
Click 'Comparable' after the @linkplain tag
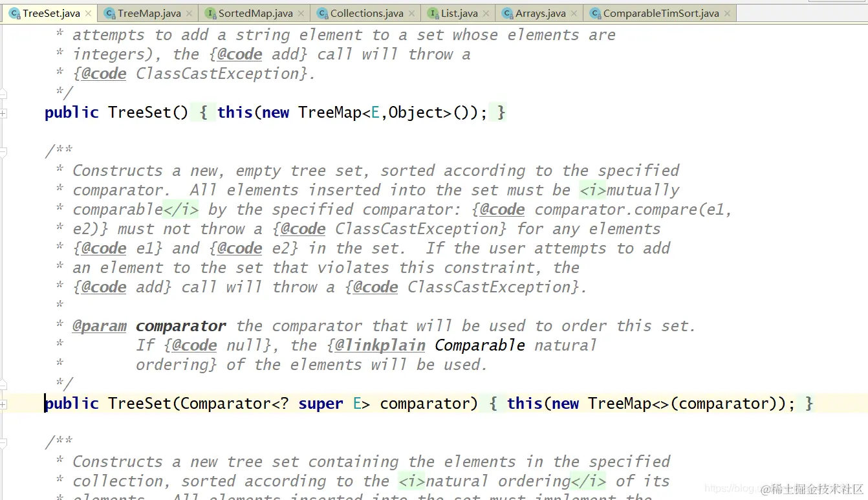pos(480,345)
